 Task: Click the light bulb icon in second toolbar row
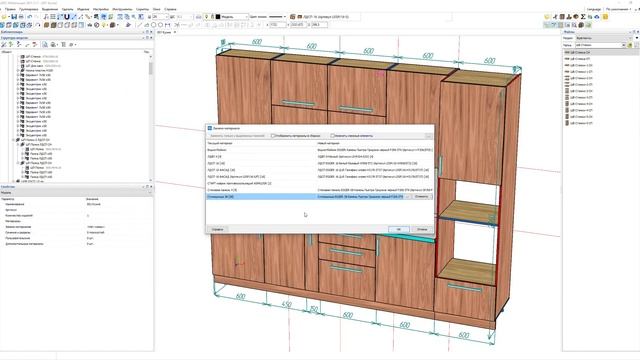(x=104, y=25)
